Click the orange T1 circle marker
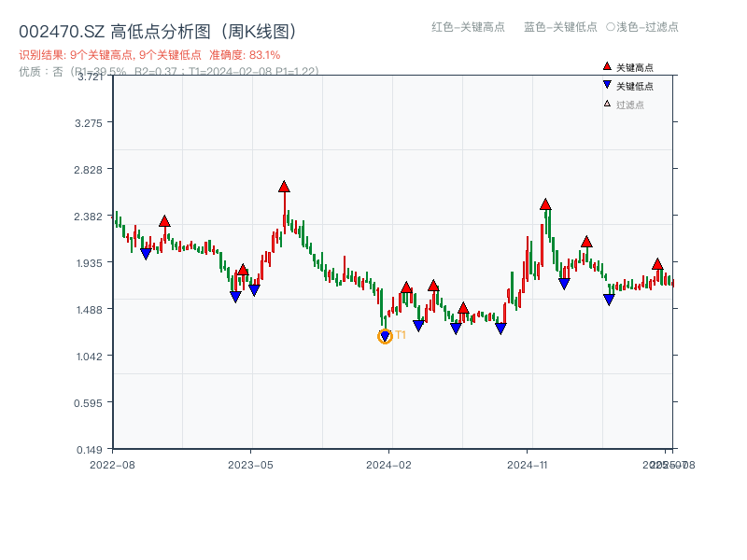 (x=385, y=336)
